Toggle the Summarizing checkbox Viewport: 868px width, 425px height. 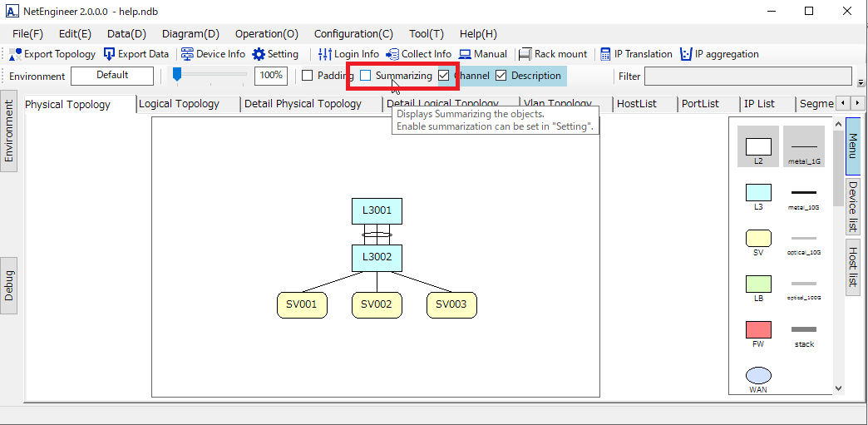pos(366,76)
